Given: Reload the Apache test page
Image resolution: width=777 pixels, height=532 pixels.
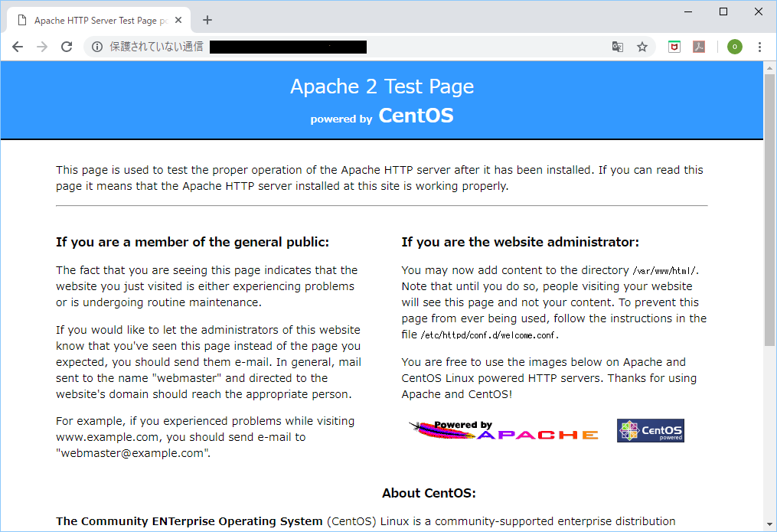Looking at the screenshot, I should tap(67, 47).
